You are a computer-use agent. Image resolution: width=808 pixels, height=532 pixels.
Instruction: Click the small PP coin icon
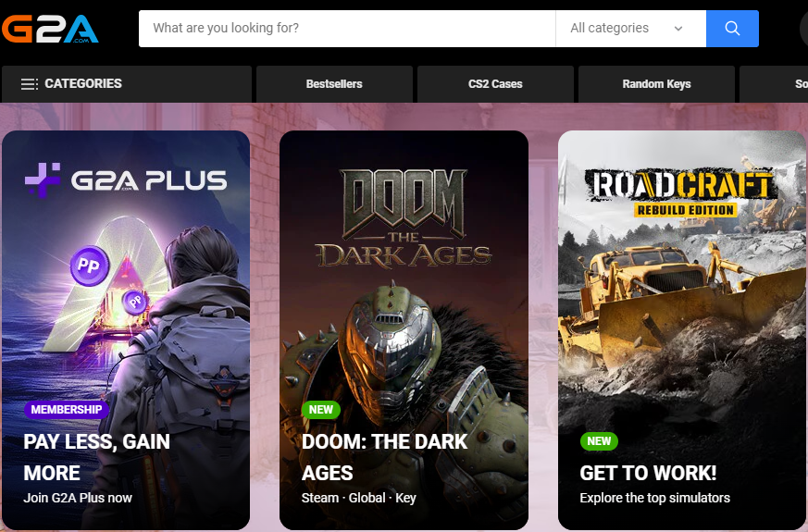coord(135,302)
